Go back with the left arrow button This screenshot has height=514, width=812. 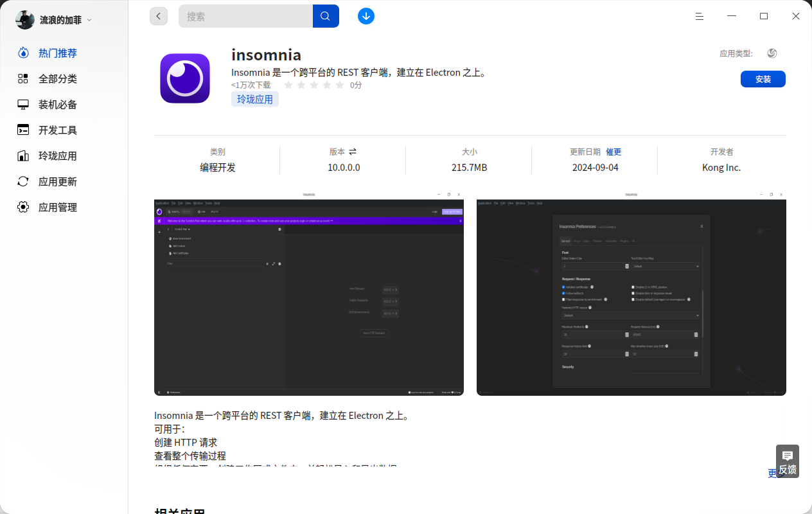coord(159,16)
